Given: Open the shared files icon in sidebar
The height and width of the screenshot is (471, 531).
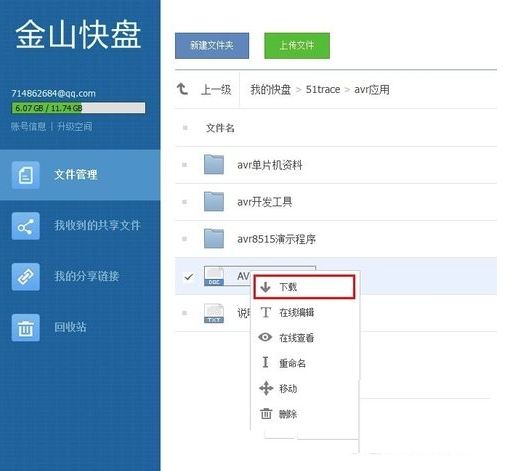Looking at the screenshot, I should (x=25, y=226).
